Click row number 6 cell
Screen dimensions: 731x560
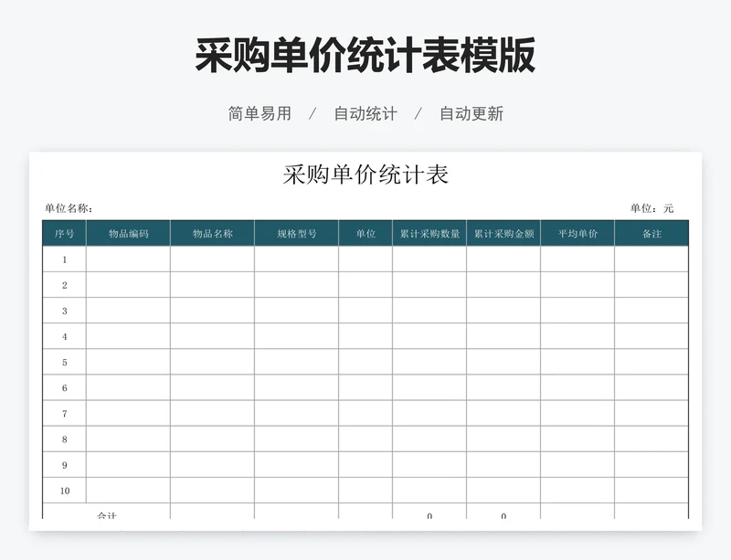tap(64, 387)
